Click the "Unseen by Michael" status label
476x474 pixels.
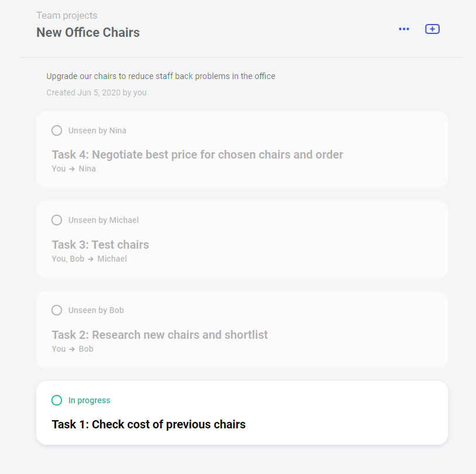coord(104,220)
